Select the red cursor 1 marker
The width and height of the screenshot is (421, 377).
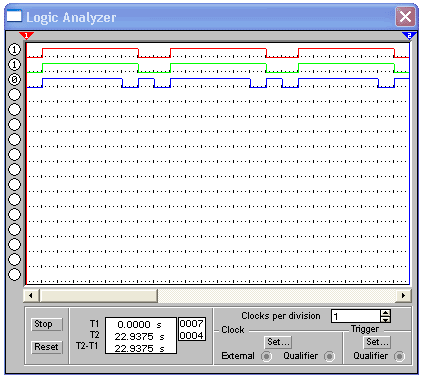[x=26, y=35]
